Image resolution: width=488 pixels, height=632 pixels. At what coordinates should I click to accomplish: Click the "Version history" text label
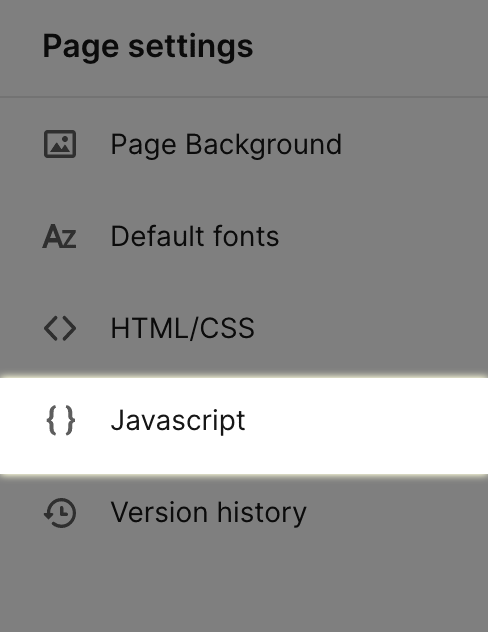click(x=208, y=513)
